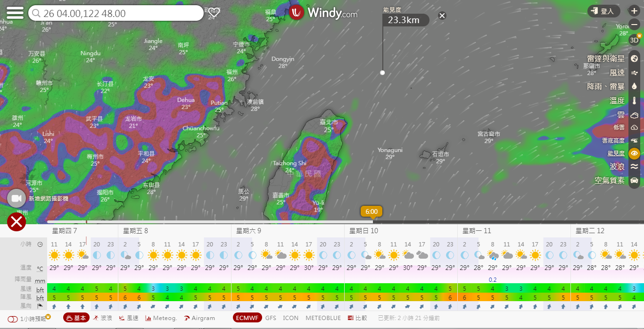Screen dimensions: 644x329
Task: Select the waves layer icon
Action: (x=634, y=167)
